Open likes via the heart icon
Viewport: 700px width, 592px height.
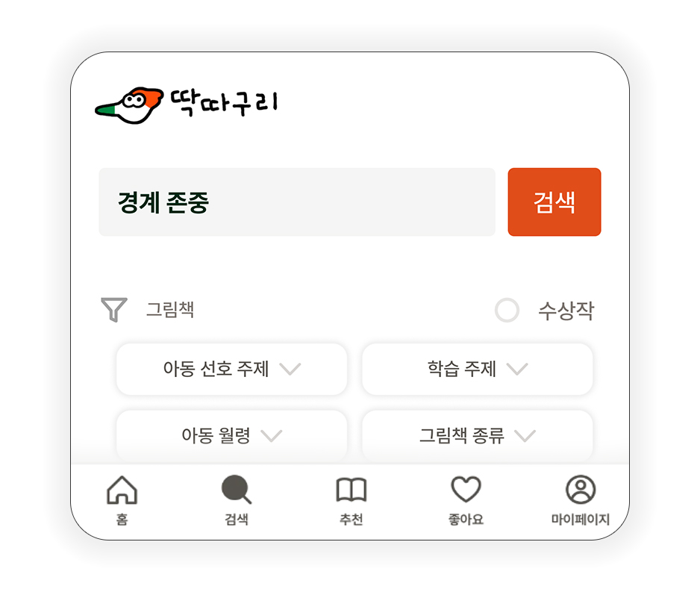coord(466,489)
